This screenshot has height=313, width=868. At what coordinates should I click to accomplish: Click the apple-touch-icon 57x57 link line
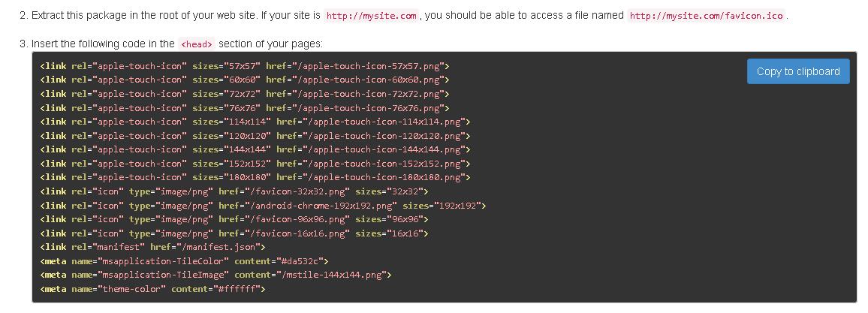245,66
